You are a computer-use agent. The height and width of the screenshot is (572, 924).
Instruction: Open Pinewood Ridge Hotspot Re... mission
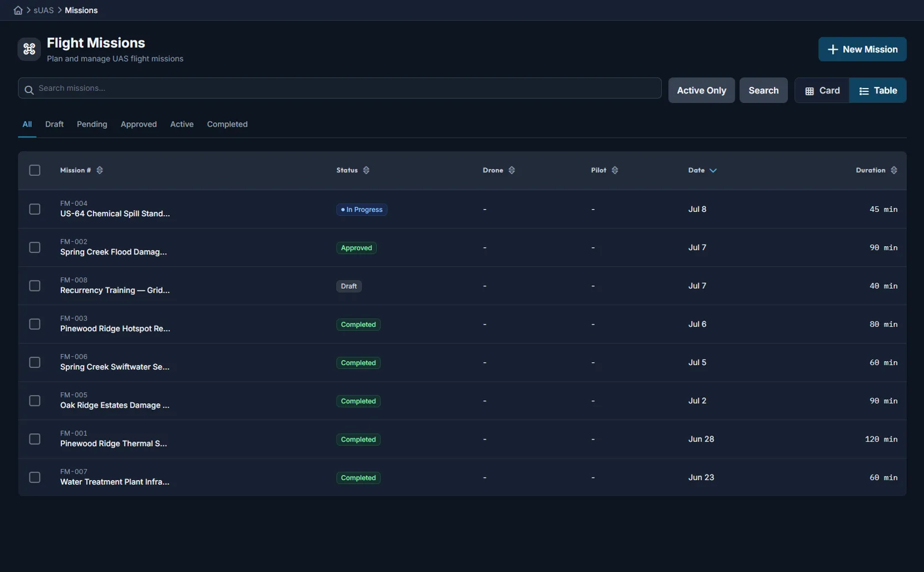pos(115,329)
